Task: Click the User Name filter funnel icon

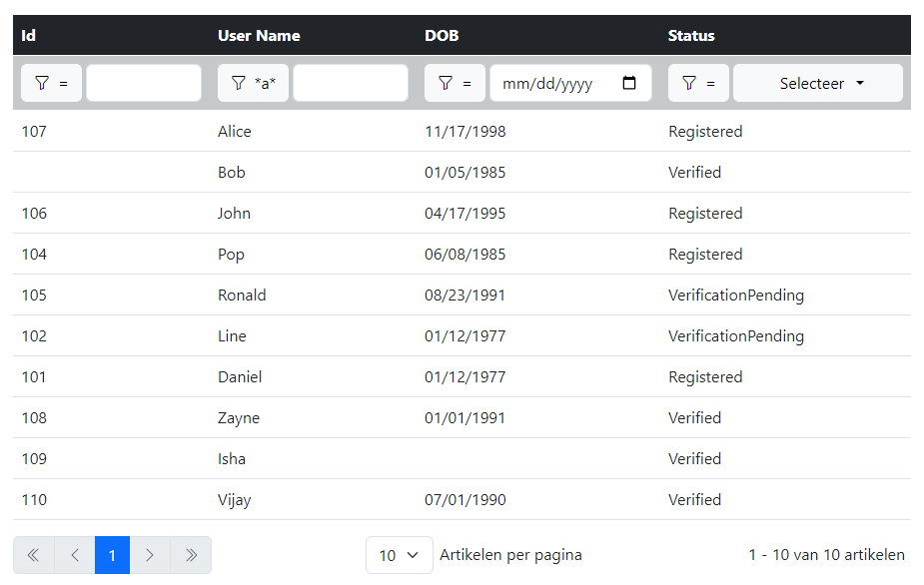Action: [239, 83]
